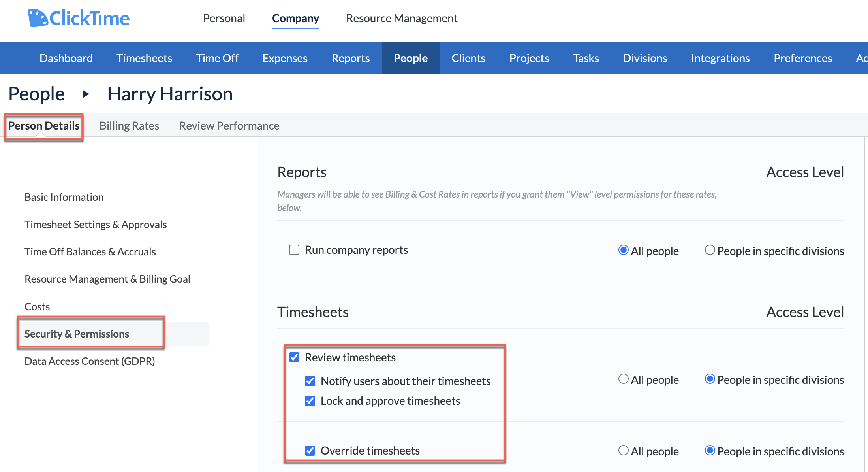Screen dimensions: 868x472
Task: Open Timesheet Settings & Approvals section
Action: tap(96, 224)
